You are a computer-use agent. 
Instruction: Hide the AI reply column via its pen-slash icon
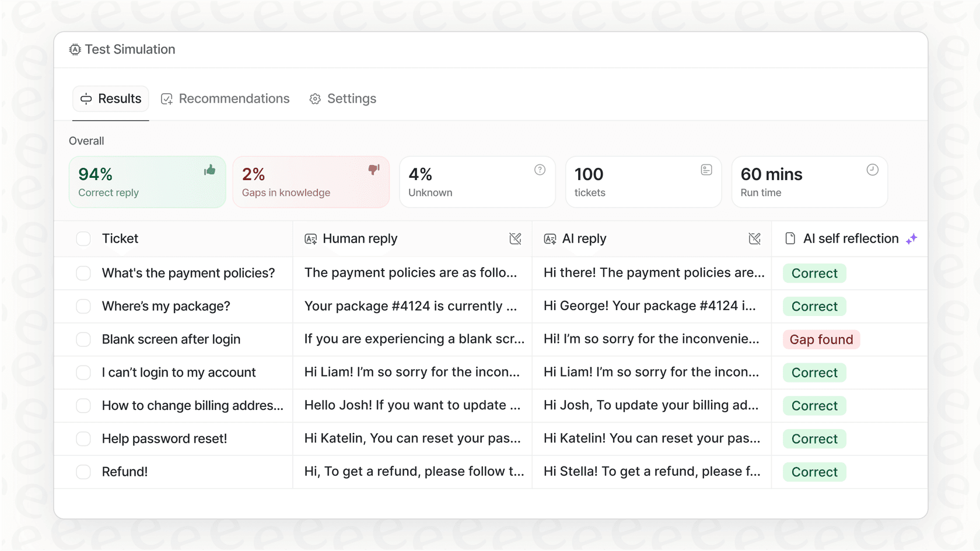tap(754, 238)
